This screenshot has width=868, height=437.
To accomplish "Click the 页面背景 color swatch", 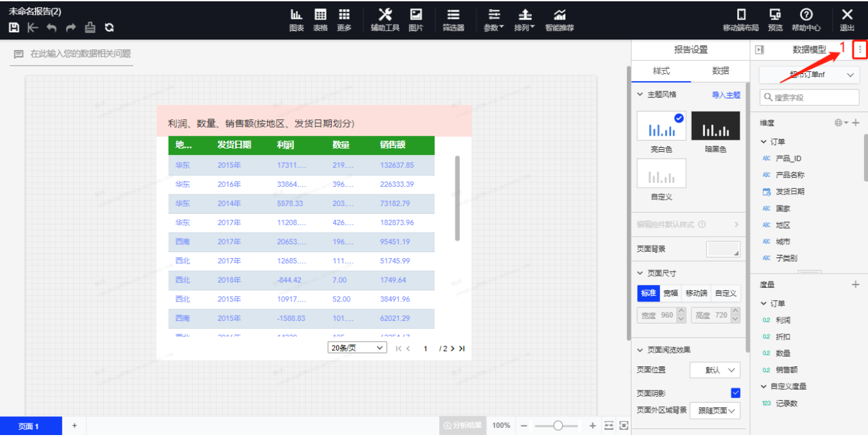I will click(x=722, y=249).
